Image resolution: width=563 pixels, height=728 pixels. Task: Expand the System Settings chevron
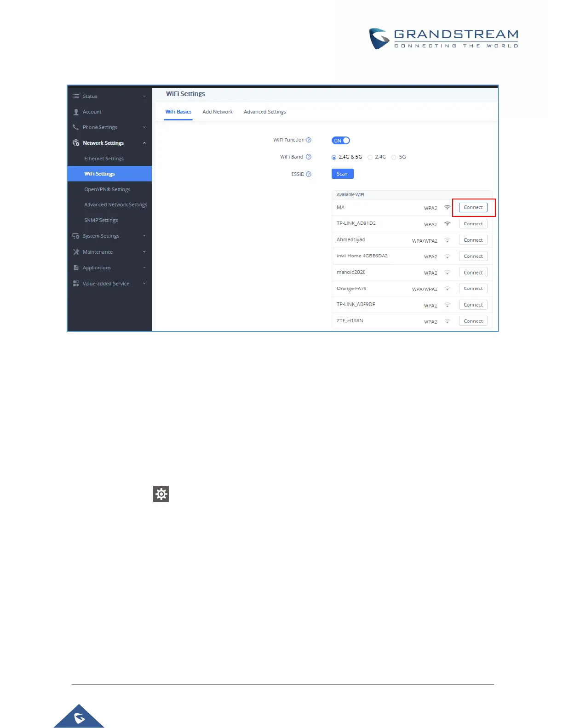(x=144, y=236)
